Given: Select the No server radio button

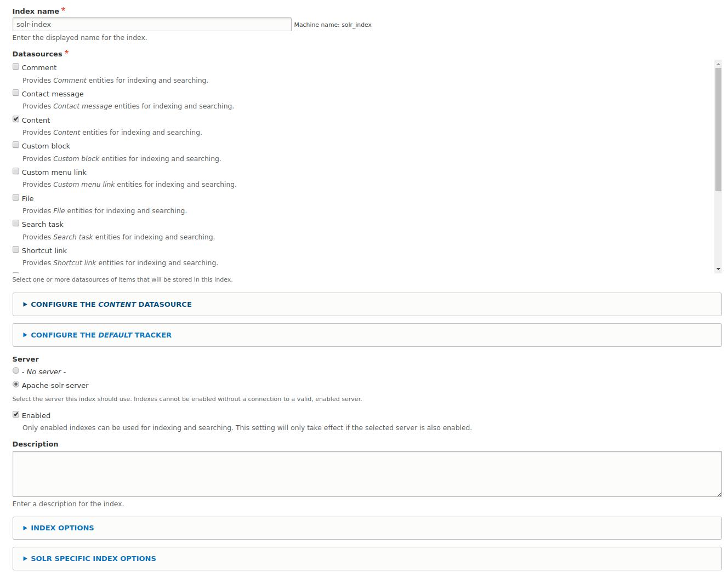Looking at the screenshot, I should point(16,370).
